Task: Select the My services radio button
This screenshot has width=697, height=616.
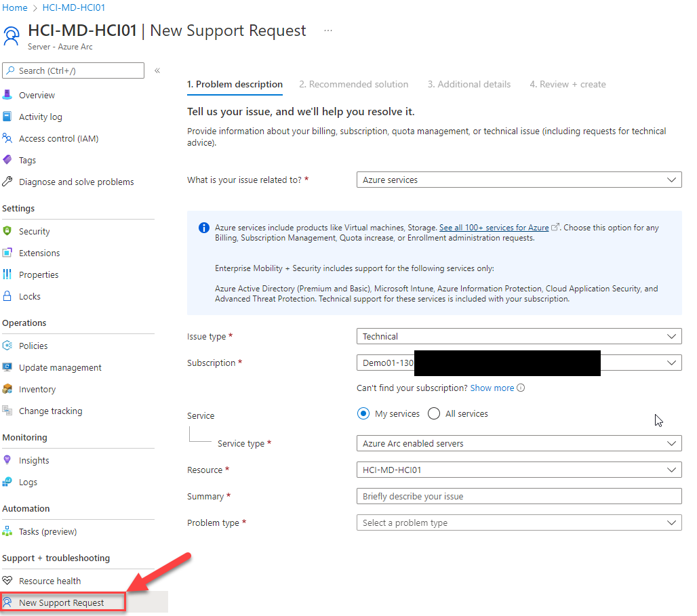Action: (x=363, y=413)
